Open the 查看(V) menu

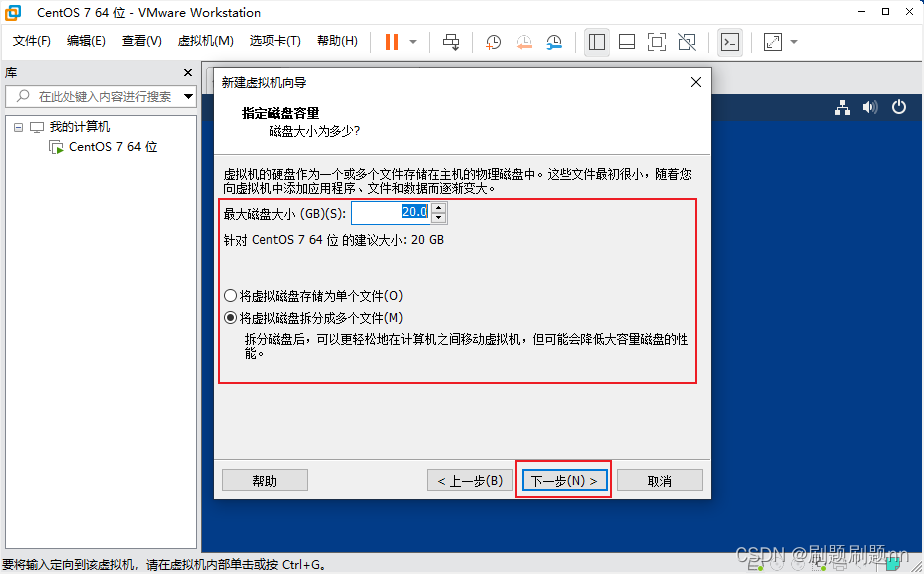(x=141, y=41)
